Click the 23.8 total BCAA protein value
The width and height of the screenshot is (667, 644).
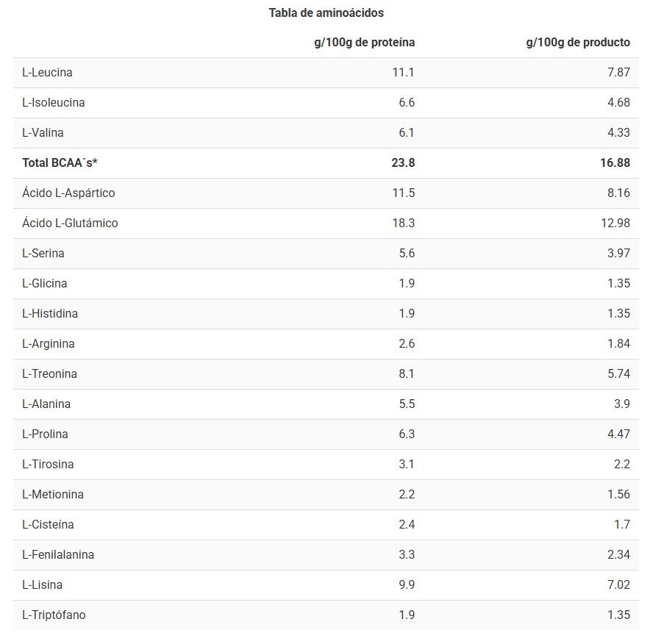(403, 163)
